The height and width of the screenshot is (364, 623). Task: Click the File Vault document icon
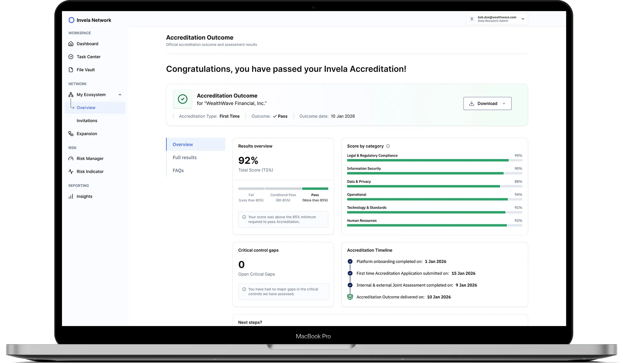click(71, 70)
